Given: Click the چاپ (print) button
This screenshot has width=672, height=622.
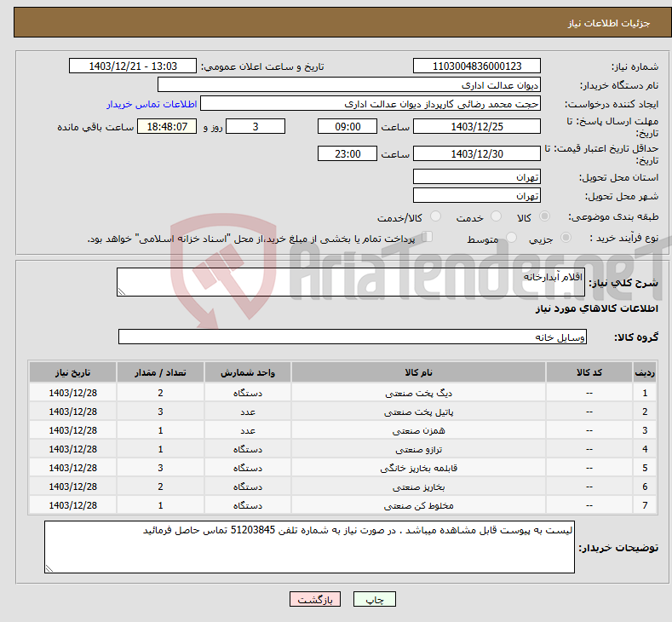Looking at the screenshot, I should tap(374, 599).
